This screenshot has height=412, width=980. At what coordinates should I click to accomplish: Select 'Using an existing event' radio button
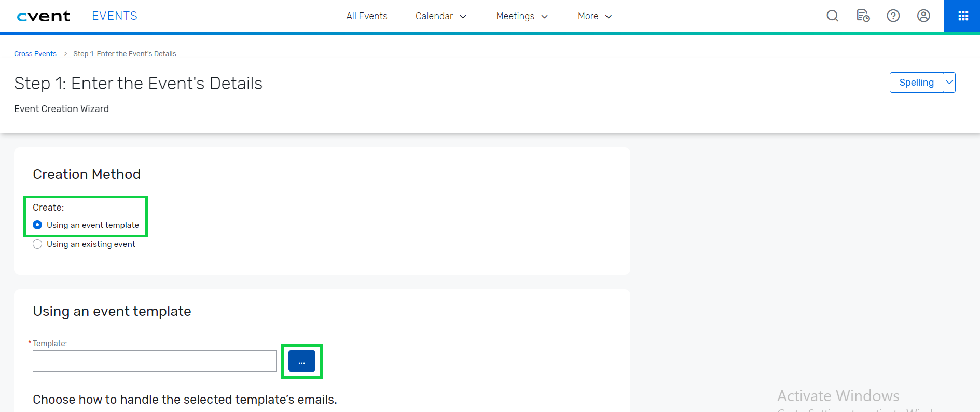[37, 244]
